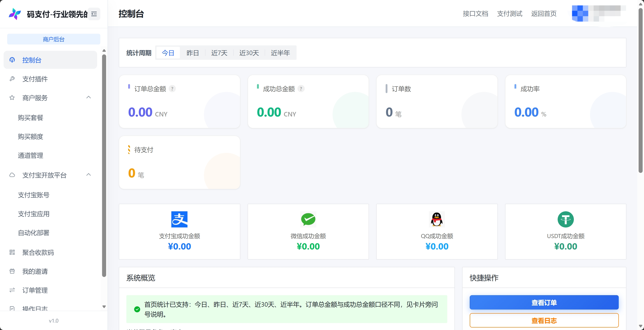Open 支付测试 link in header

(510, 14)
